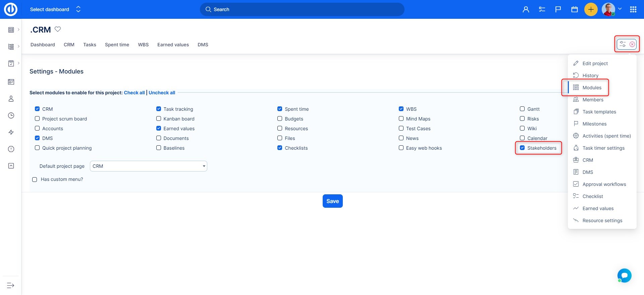Click the flag icon in top bar

tap(558, 9)
